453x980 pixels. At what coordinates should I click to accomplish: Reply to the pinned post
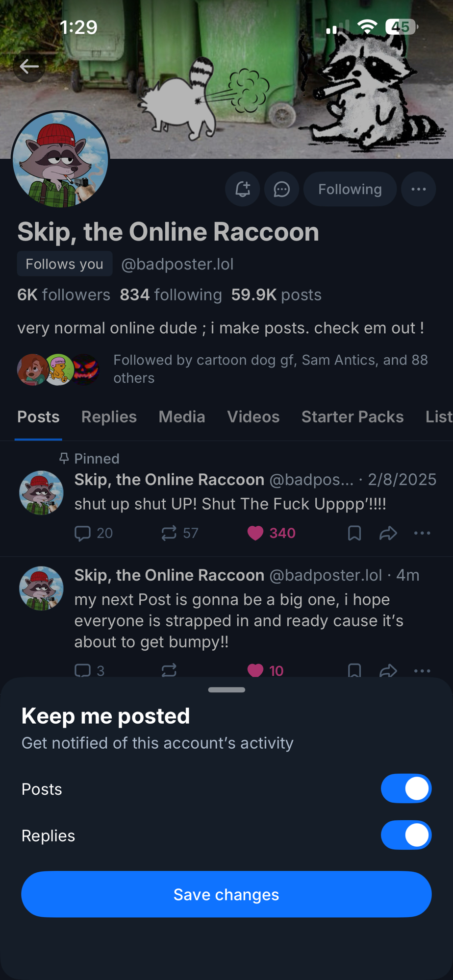pos(83,533)
